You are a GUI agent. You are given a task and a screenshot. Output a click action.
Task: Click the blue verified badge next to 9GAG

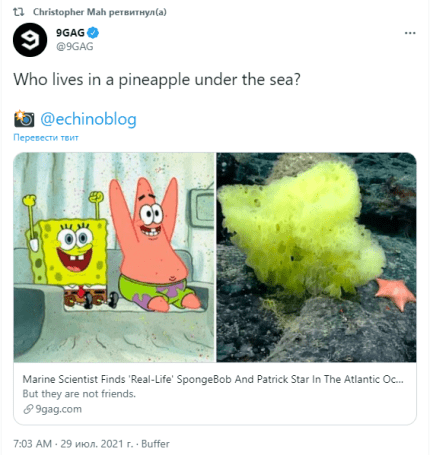[93, 33]
